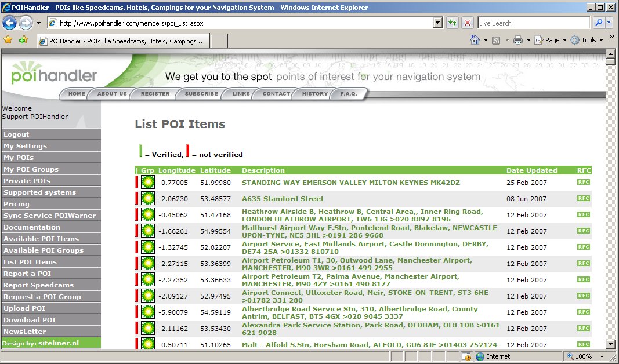Click the poihandler logo
The image size is (619, 364).
(54, 74)
